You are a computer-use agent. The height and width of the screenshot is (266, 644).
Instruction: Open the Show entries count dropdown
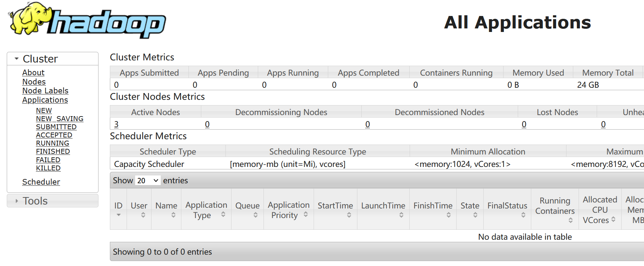click(148, 180)
